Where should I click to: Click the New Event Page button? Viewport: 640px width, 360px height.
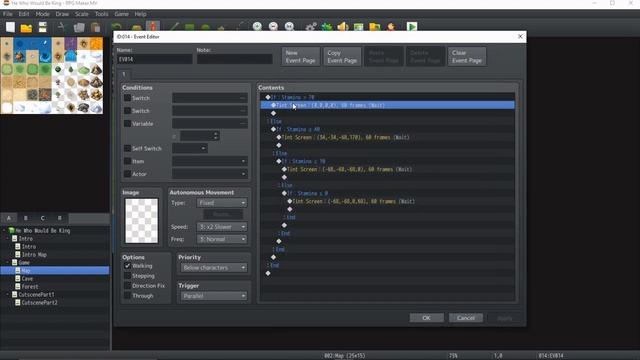tap(300, 56)
